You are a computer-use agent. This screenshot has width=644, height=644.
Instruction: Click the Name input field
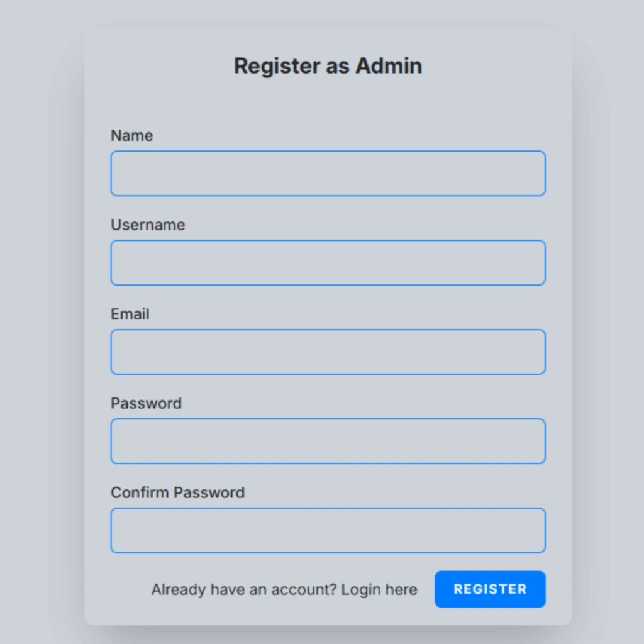[328, 174]
